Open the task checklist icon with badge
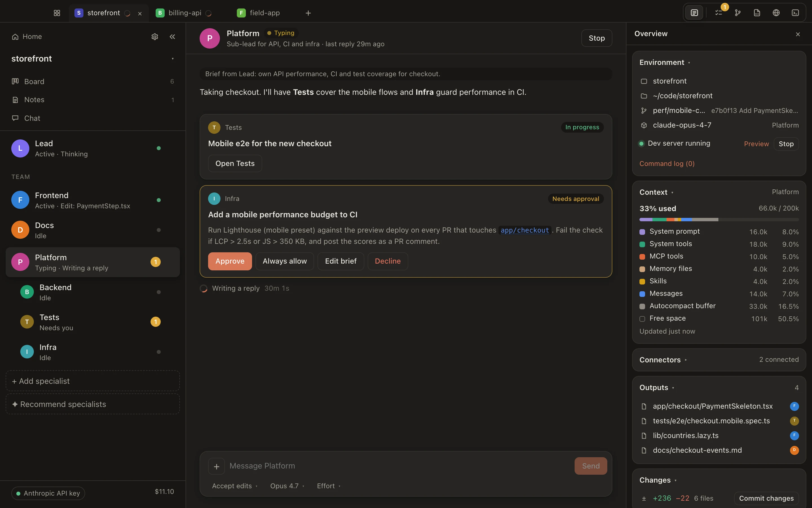 [x=718, y=13]
